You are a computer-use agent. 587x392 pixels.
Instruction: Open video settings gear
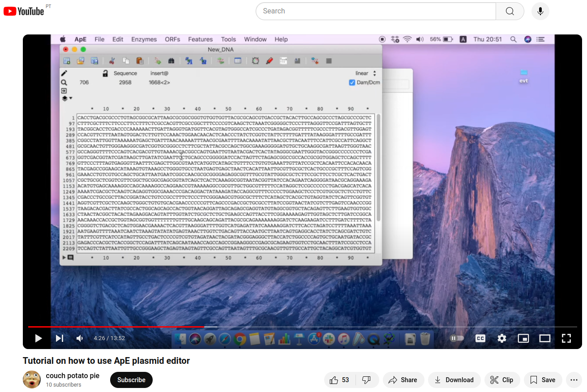pyautogui.click(x=502, y=338)
